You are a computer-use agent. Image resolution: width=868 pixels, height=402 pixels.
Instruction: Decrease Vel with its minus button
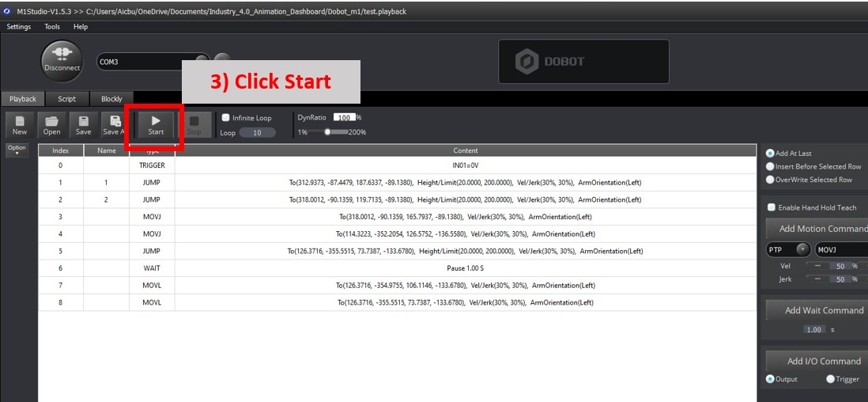817,266
